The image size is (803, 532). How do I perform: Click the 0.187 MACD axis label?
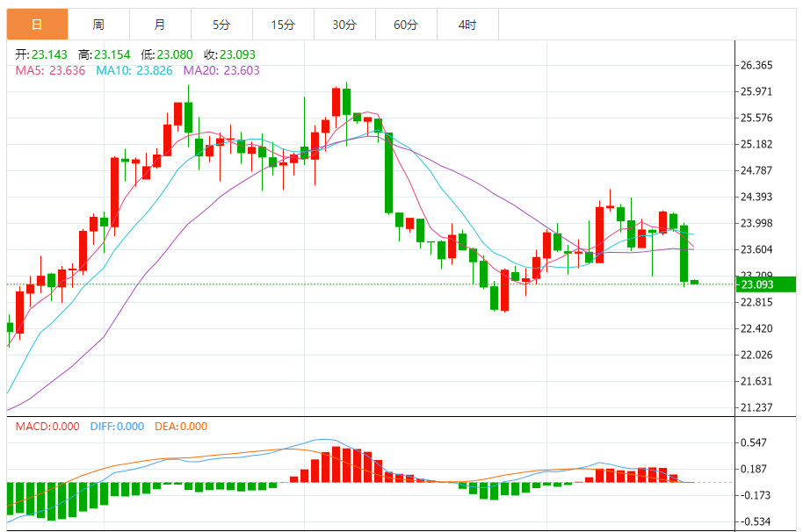pos(754,469)
